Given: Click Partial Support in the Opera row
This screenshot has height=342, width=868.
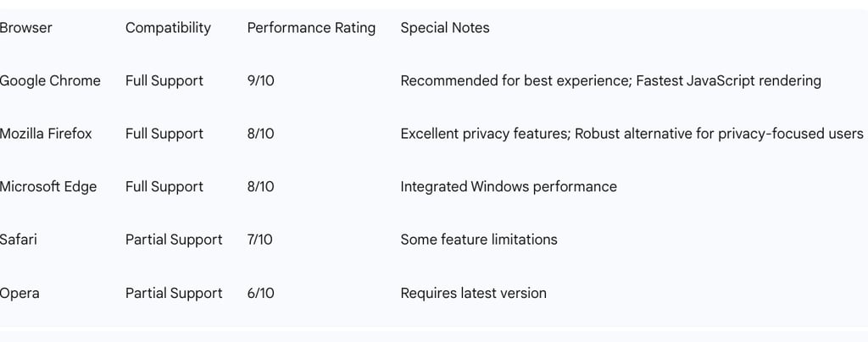Looking at the screenshot, I should [x=174, y=293].
